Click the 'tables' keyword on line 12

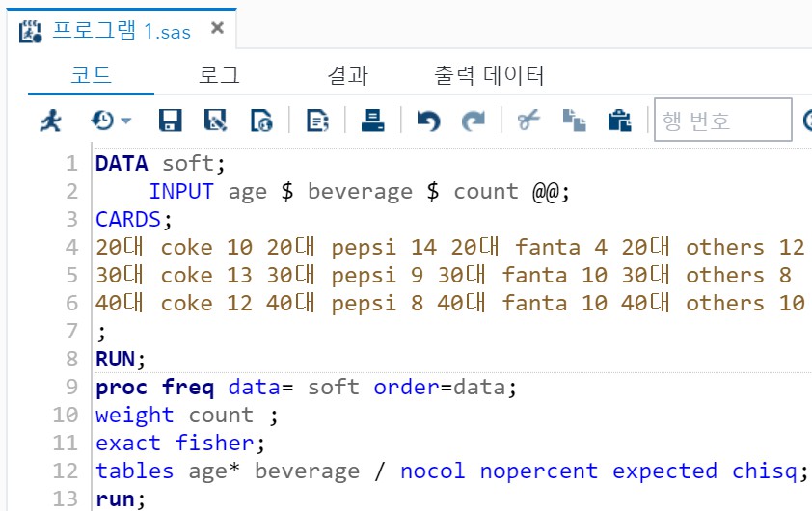point(135,471)
